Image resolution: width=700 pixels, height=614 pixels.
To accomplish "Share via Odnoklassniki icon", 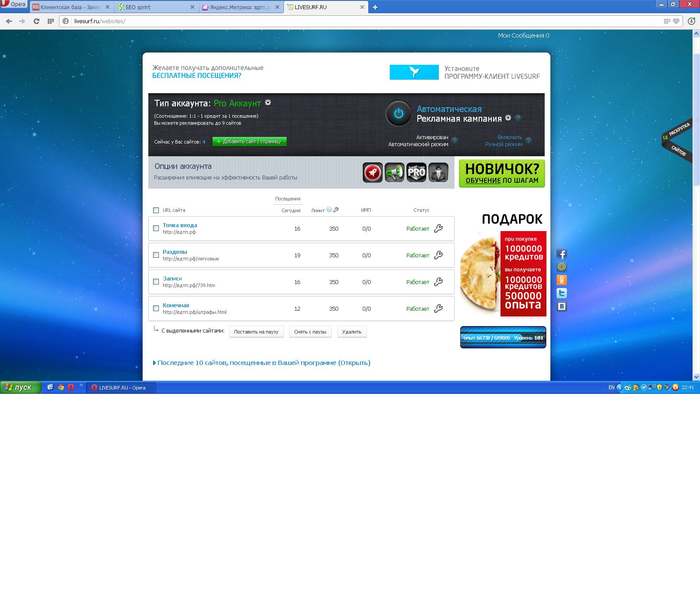I will pos(562,280).
